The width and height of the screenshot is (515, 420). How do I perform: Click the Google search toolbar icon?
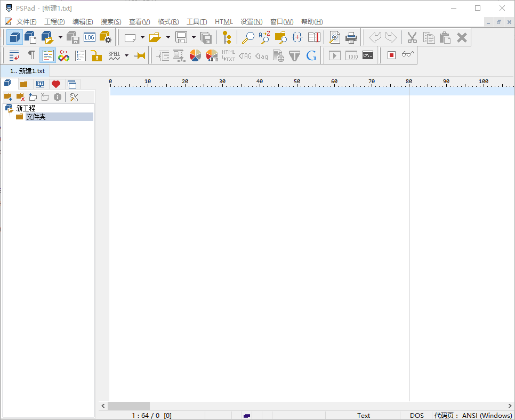pyautogui.click(x=311, y=55)
